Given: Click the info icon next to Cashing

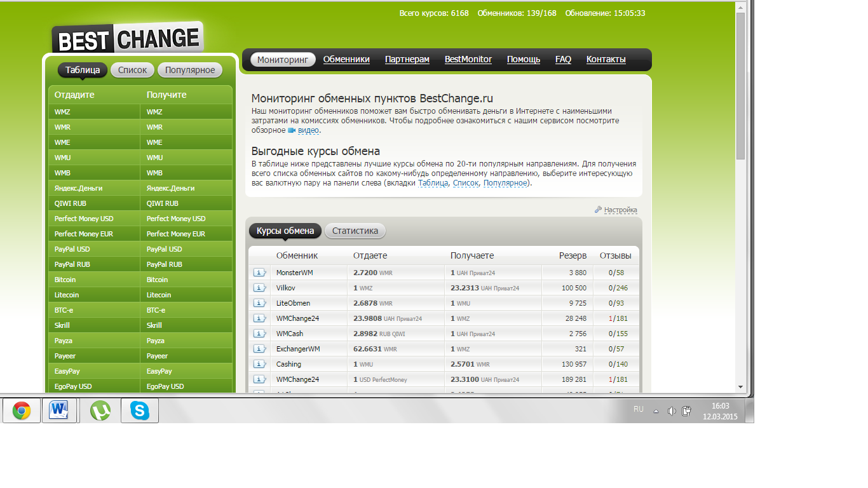Looking at the screenshot, I should click(x=260, y=364).
